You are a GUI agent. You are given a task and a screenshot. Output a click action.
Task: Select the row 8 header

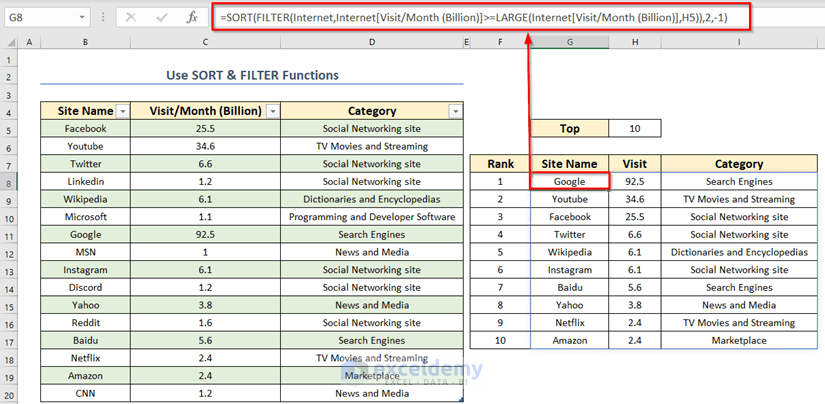point(9,181)
